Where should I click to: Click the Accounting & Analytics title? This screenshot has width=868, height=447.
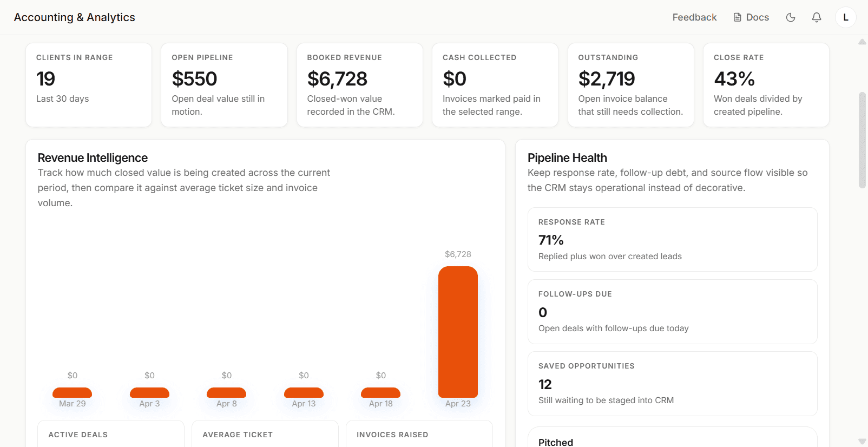75,17
